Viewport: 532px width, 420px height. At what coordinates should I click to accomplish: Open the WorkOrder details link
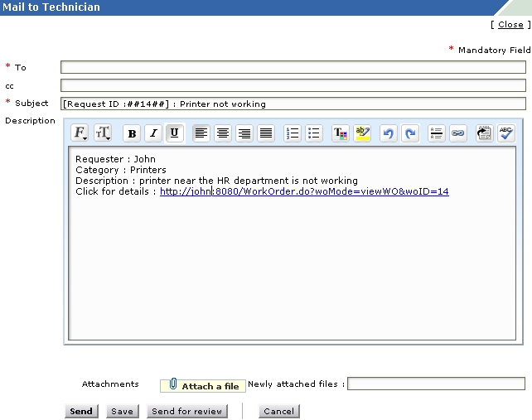[304, 191]
